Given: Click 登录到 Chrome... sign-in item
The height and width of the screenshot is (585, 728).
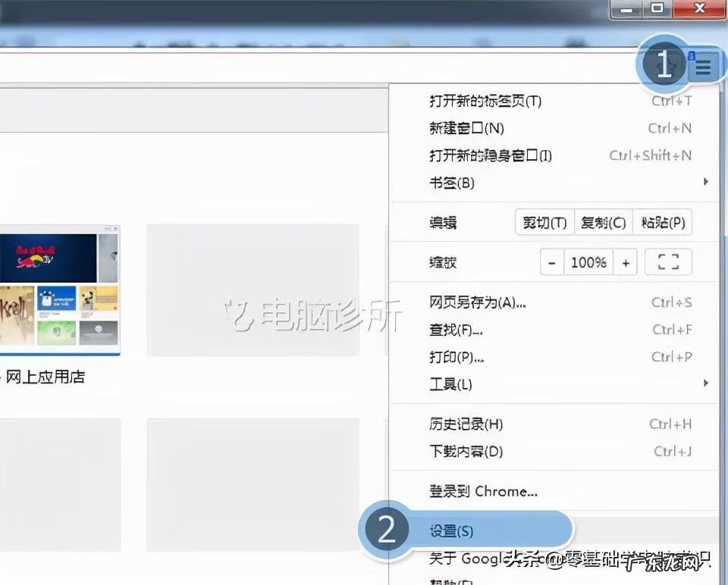Looking at the screenshot, I should 483,491.
